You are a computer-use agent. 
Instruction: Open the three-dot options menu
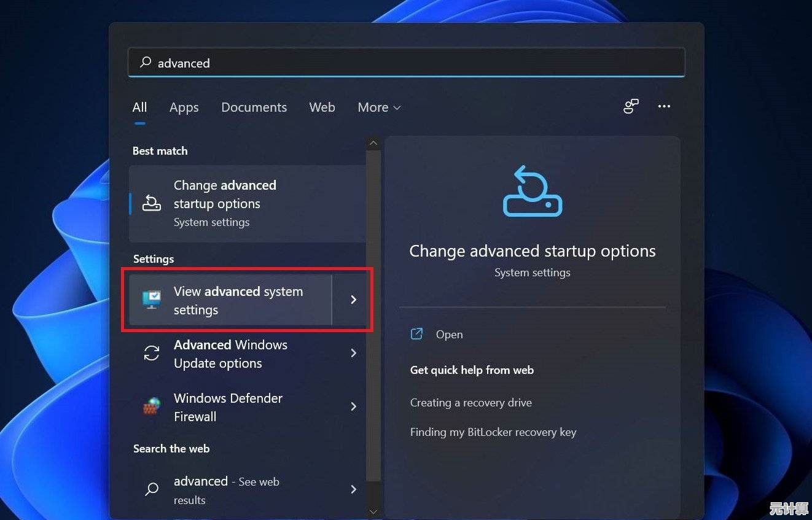664,106
